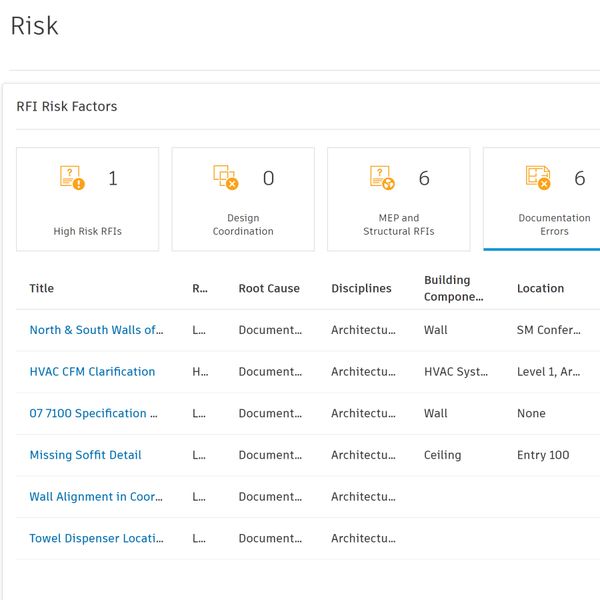Click the Design Coordination icon

point(226,178)
